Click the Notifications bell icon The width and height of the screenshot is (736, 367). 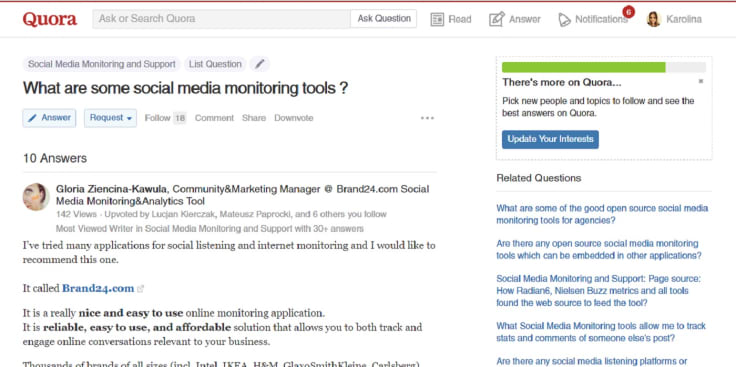click(564, 20)
